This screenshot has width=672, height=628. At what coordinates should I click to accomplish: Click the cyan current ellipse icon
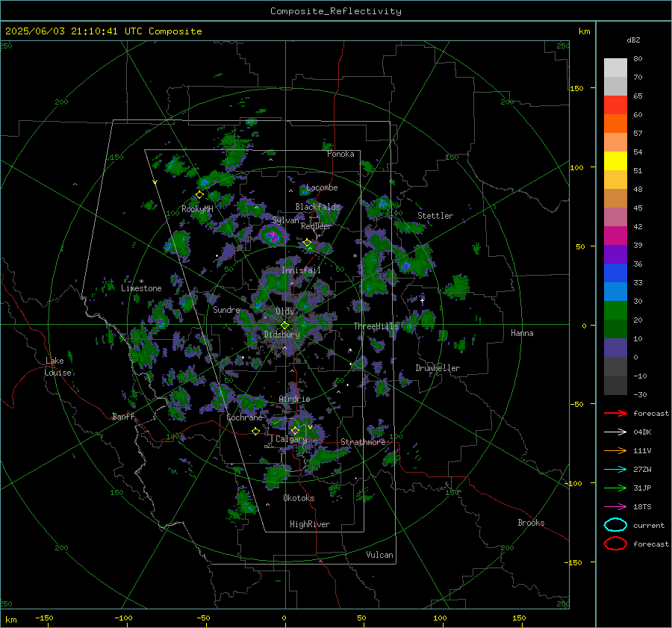(615, 525)
